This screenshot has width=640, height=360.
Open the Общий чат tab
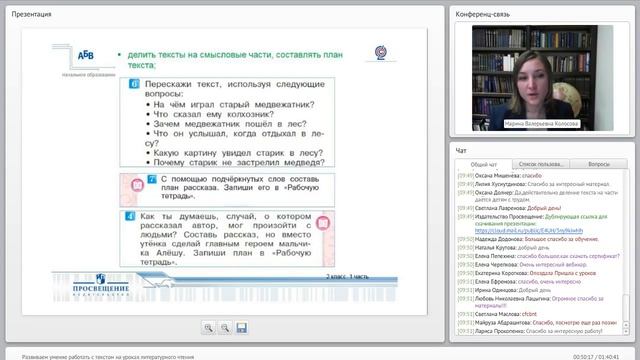pos(484,164)
